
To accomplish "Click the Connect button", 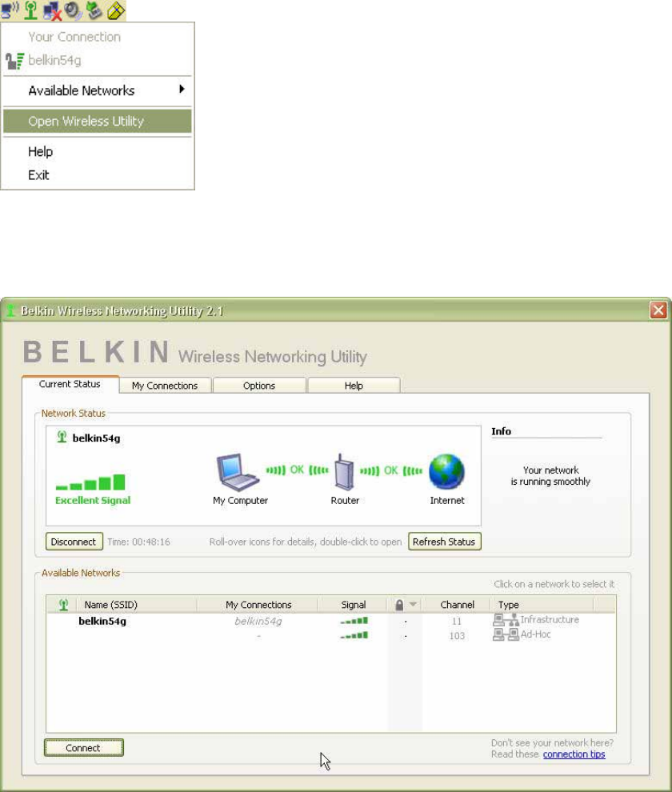I will point(83,748).
